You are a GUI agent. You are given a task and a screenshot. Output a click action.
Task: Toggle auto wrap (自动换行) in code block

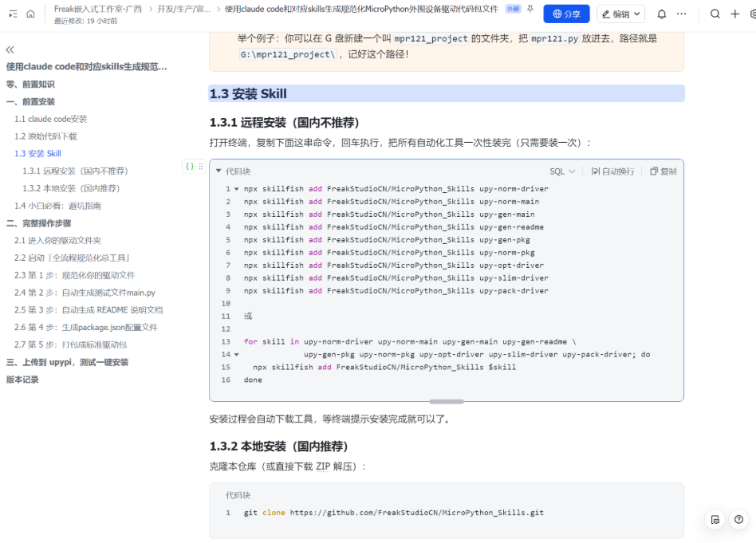pos(612,171)
